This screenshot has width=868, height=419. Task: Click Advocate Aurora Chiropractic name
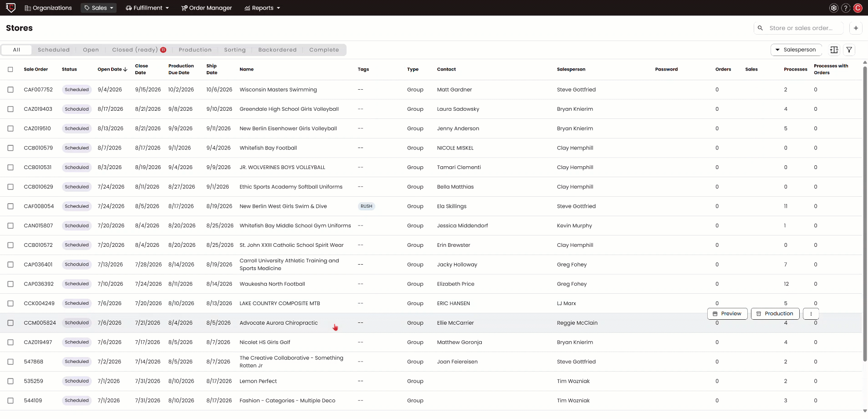point(279,323)
